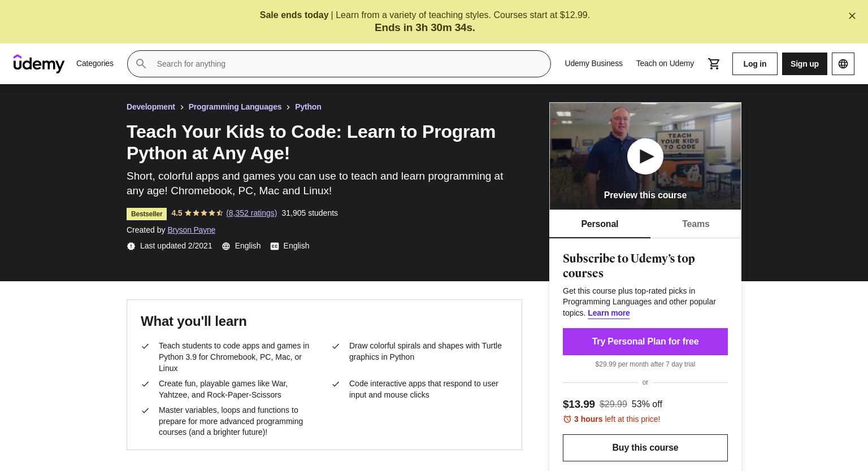
Task: Close the sale banner with X
Action: pos(852,16)
